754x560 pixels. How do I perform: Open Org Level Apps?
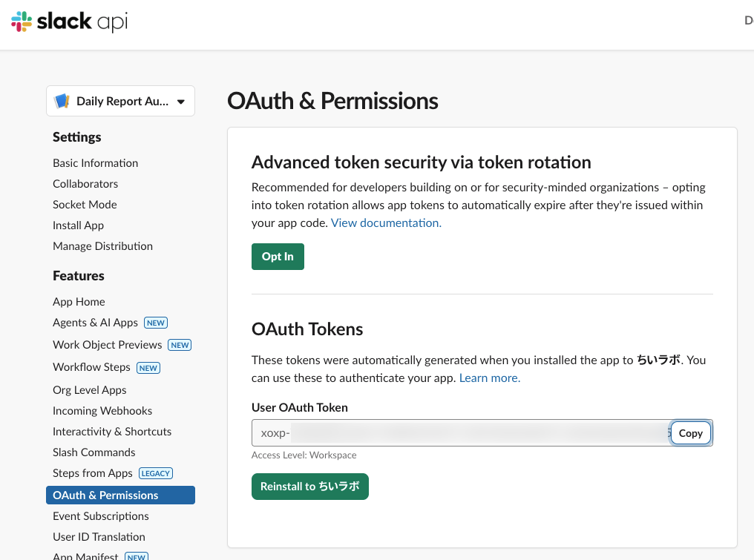pyautogui.click(x=90, y=390)
